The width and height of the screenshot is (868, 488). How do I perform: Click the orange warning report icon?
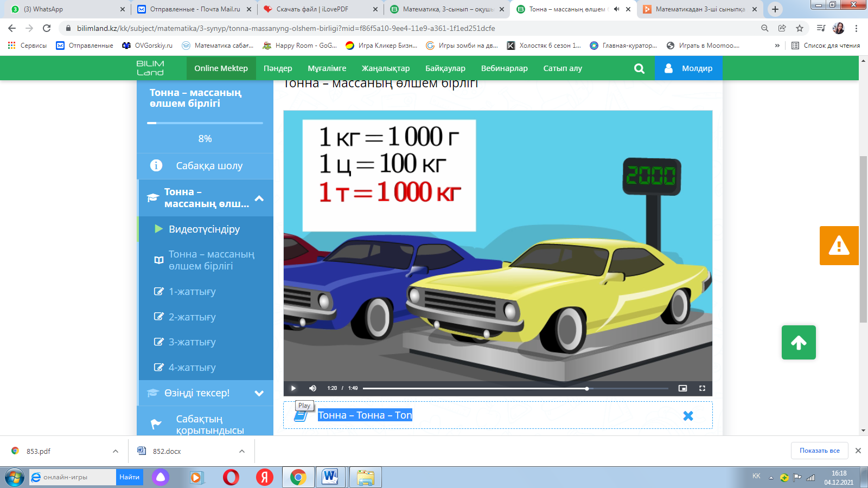click(839, 246)
